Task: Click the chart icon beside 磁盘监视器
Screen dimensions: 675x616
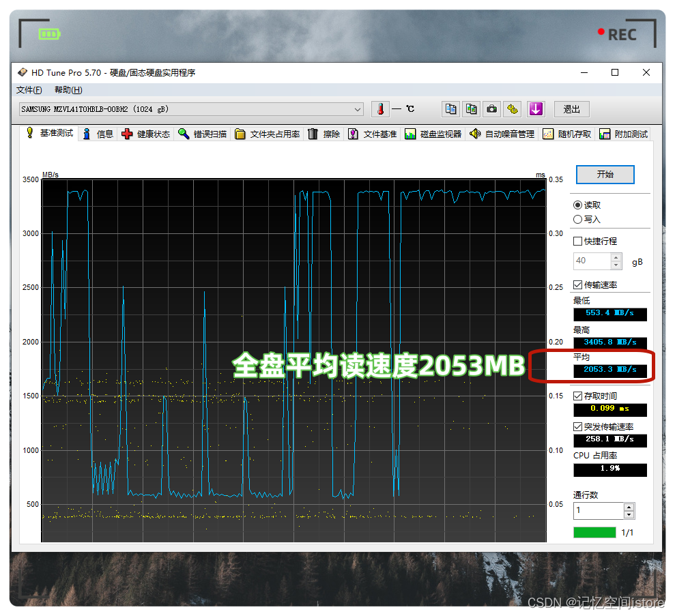Action: coord(410,134)
